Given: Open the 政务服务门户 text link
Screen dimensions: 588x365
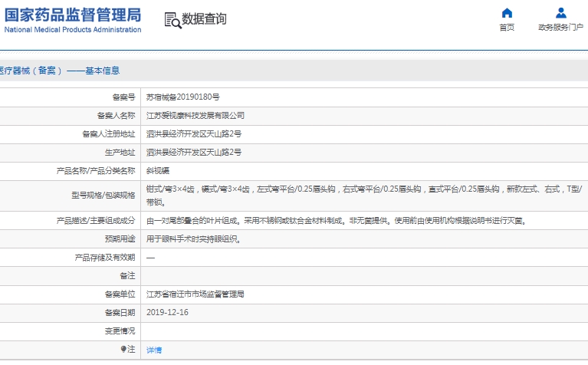Looking at the screenshot, I should click(x=560, y=28).
